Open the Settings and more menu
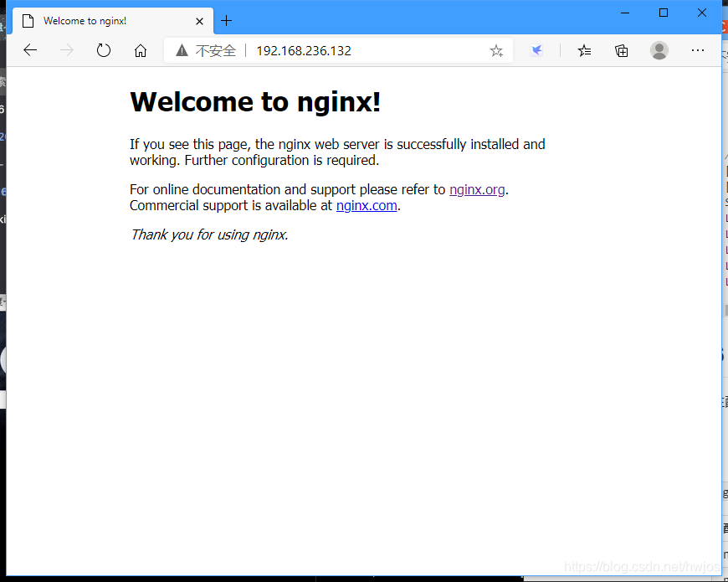The image size is (728, 582). click(x=697, y=50)
